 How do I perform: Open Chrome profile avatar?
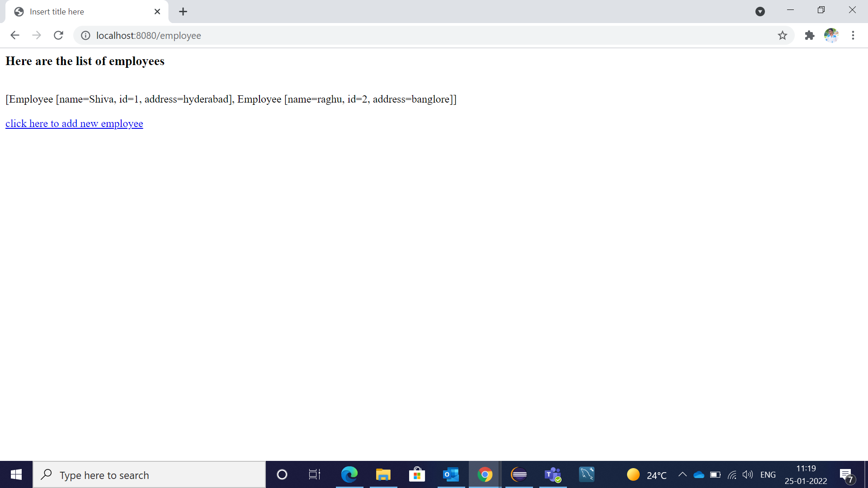pyautogui.click(x=831, y=35)
